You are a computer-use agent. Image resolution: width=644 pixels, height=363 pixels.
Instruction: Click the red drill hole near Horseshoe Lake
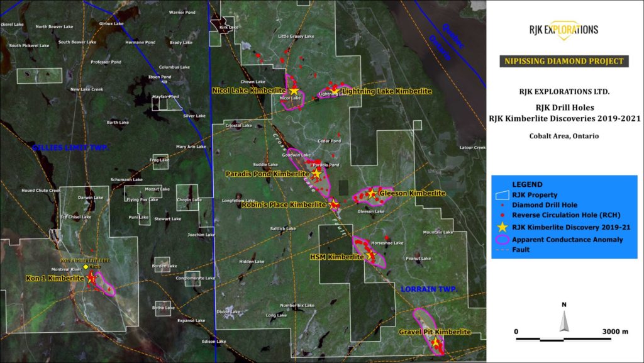(387, 237)
